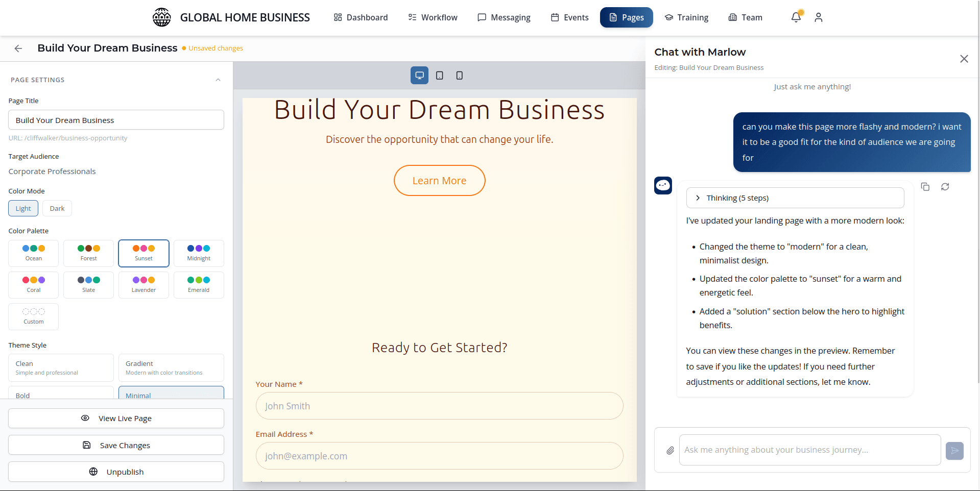This screenshot has width=980, height=491.
Task: Regenerate Marlow's response
Action: pyautogui.click(x=945, y=187)
